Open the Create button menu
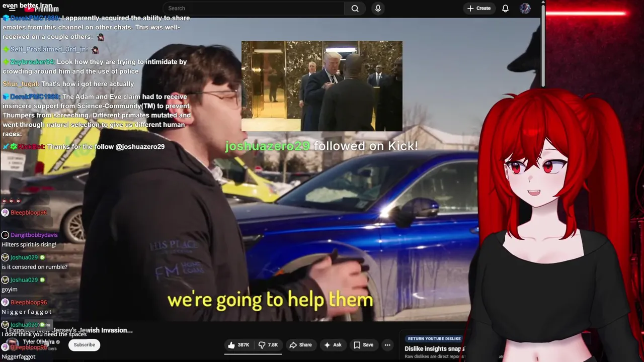 (x=478, y=8)
